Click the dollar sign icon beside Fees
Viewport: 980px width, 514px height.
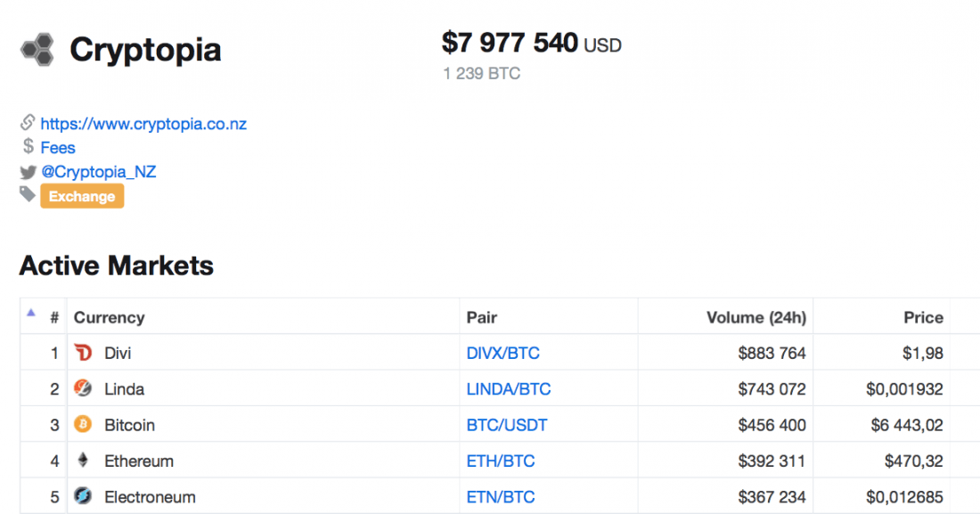point(29,146)
